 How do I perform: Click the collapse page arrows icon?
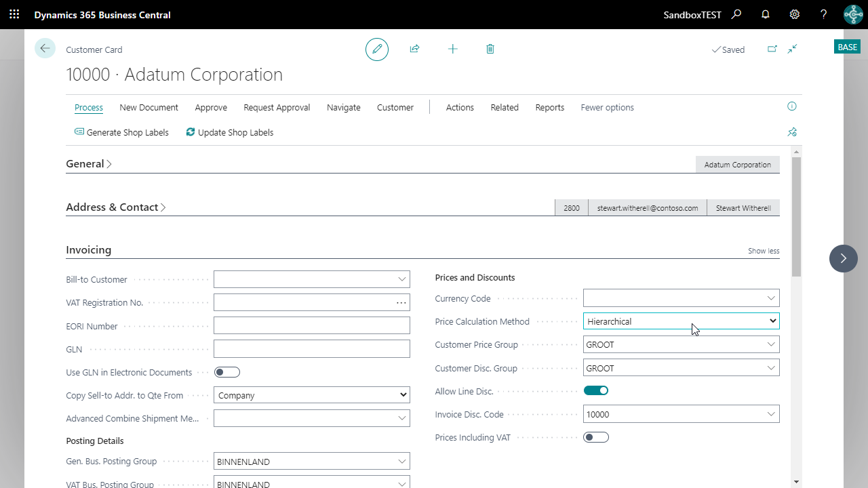[x=792, y=49]
